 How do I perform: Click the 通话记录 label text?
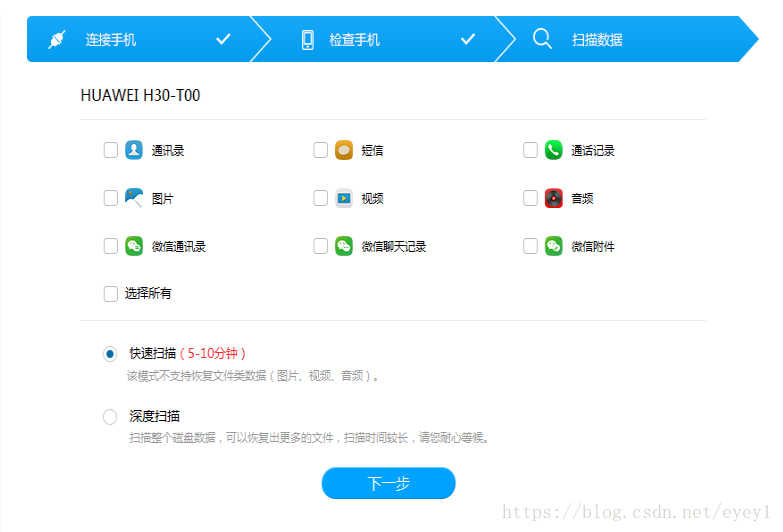click(x=593, y=150)
